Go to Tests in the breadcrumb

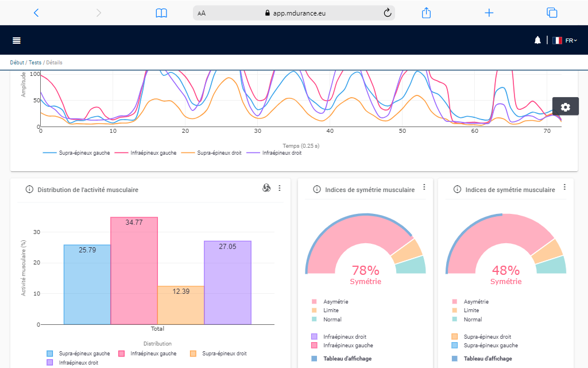coord(35,62)
